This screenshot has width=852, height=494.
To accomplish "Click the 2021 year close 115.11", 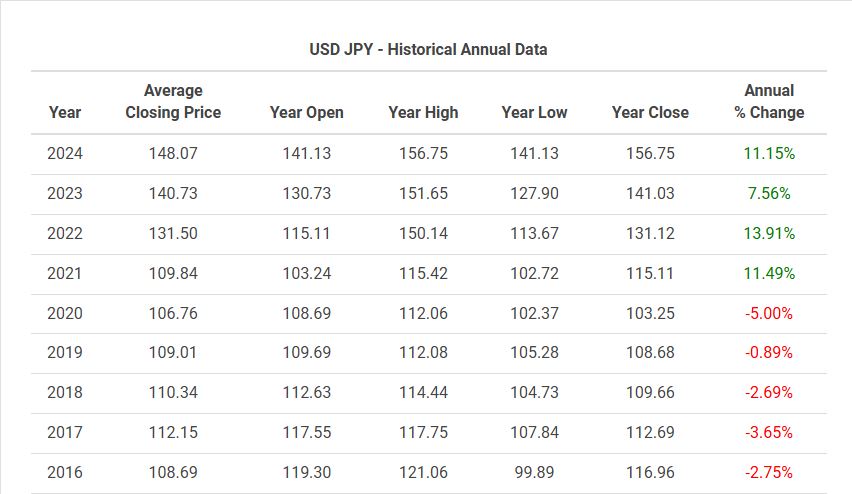I will (650, 273).
